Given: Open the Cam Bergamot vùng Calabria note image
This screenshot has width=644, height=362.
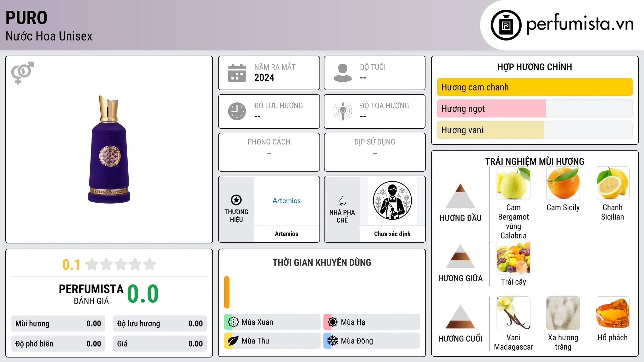Looking at the screenshot, I should pos(514,183).
